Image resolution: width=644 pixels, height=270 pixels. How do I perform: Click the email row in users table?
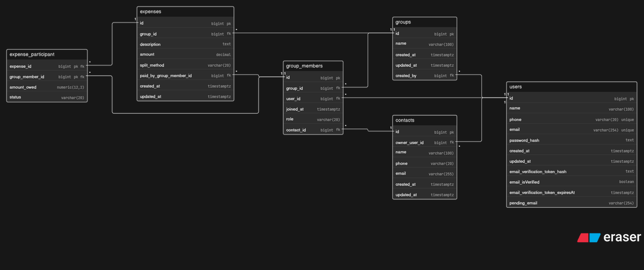pyautogui.click(x=572, y=130)
